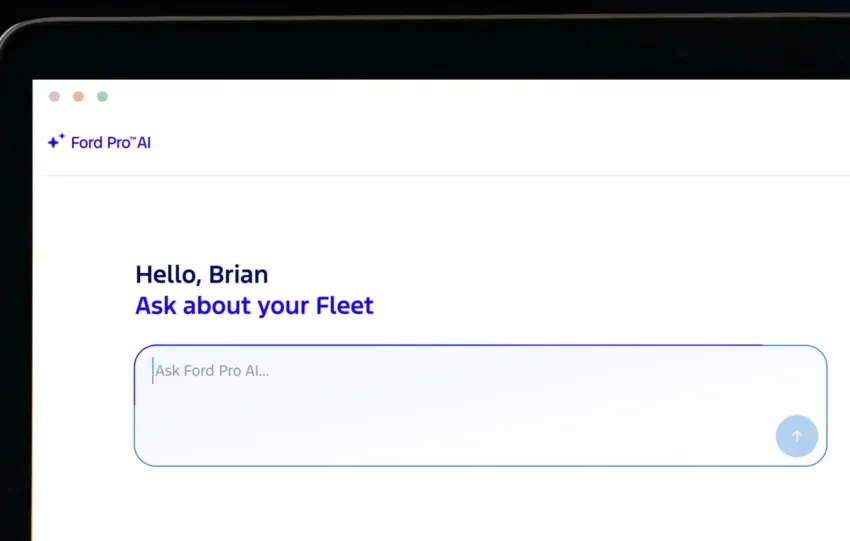Viewport: 850px width, 541px height.
Task: Click the 'Ask Ford Pro AI...' placeholder text
Action: click(212, 371)
